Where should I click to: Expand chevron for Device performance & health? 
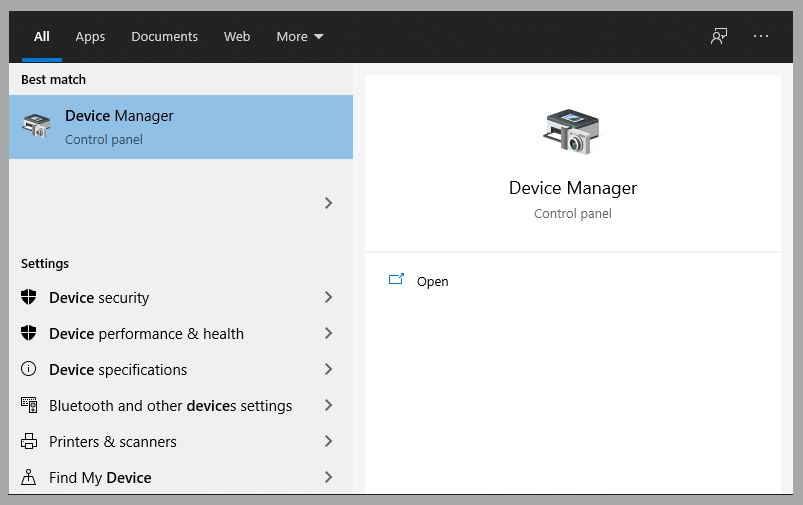pyautogui.click(x=329, y=333)
